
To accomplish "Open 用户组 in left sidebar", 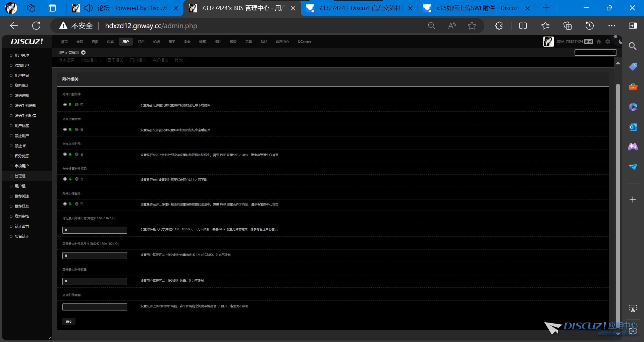I will tap(20, 186).
